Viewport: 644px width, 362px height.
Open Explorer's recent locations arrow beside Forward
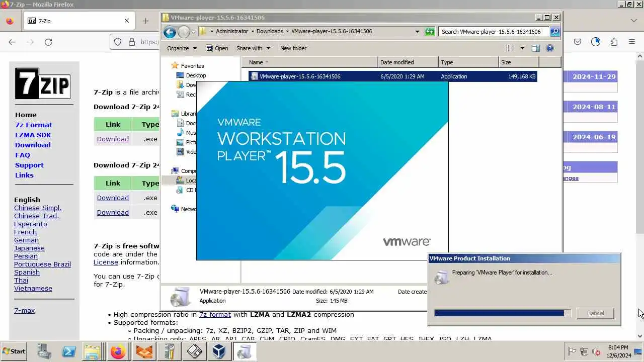coord(193,32)
